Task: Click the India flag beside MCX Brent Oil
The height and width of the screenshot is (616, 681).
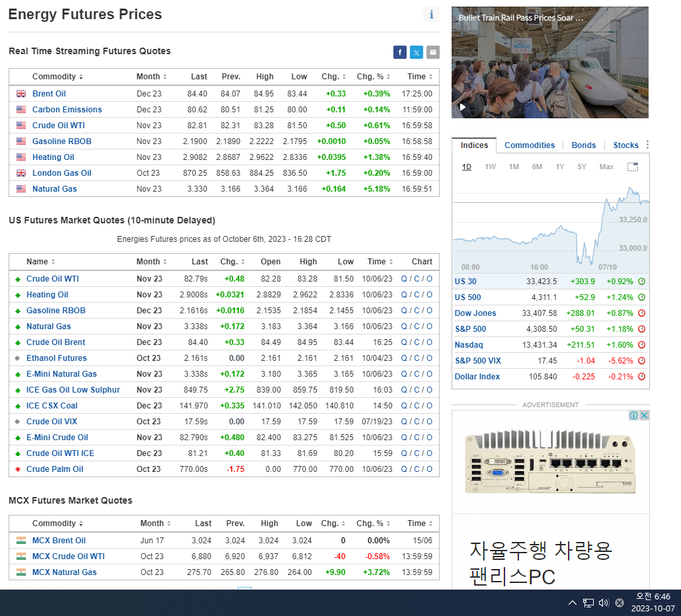Action: [21, 541]
